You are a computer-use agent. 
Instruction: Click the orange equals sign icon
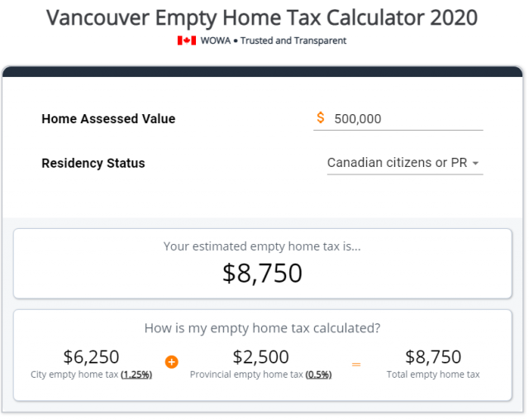pyautogui.click(x=356, y=365)
